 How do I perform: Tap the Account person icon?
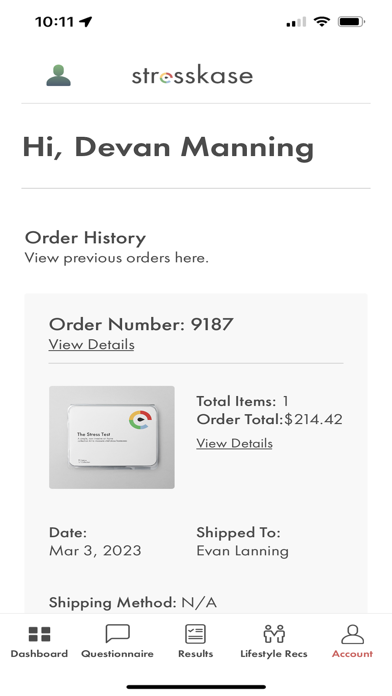pyautogui.click(x=352, y=634)
